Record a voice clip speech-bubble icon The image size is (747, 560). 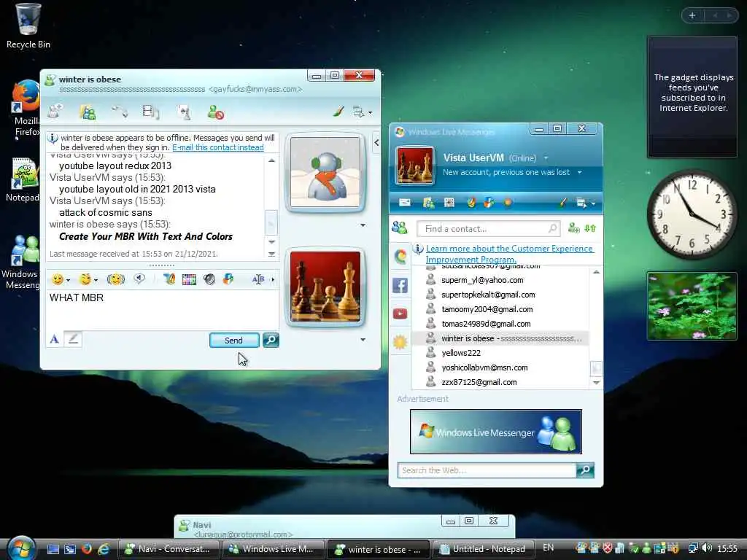click(x=139, y=279)
